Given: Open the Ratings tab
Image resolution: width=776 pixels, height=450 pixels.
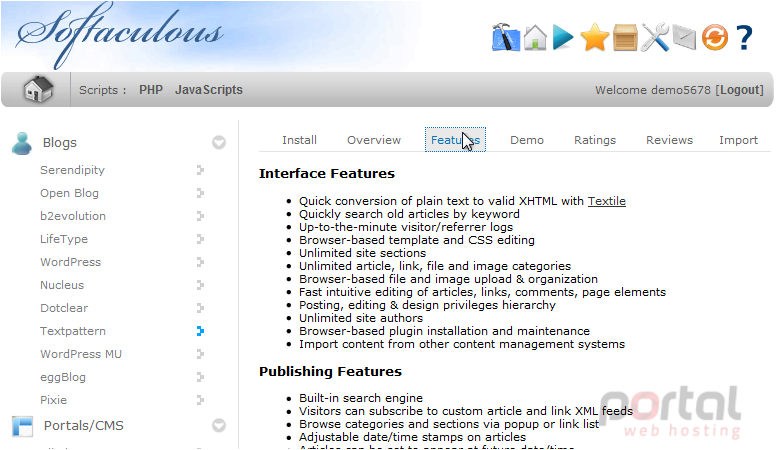Looking at the screenshot, I should [x=595, y=140].
